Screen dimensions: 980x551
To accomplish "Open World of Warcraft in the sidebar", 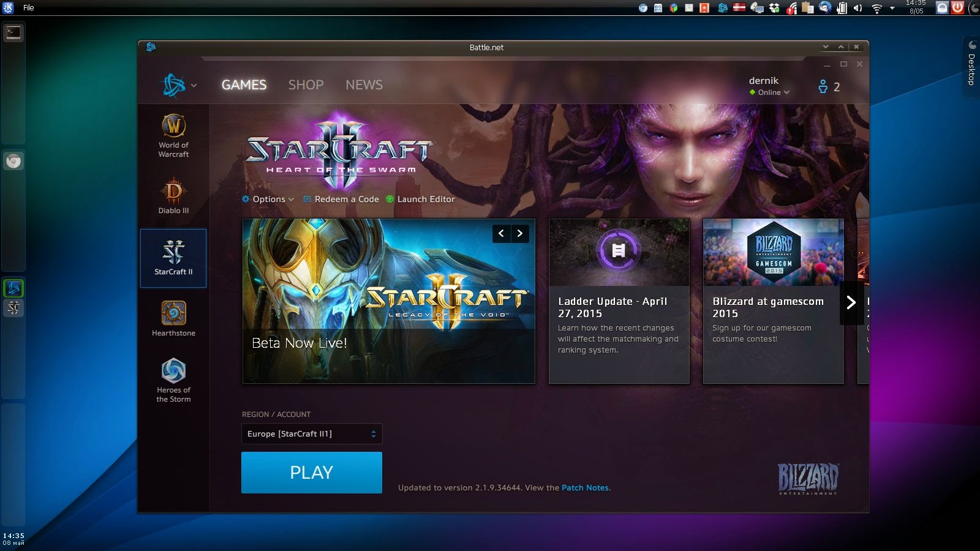I will tap(173, 136).
